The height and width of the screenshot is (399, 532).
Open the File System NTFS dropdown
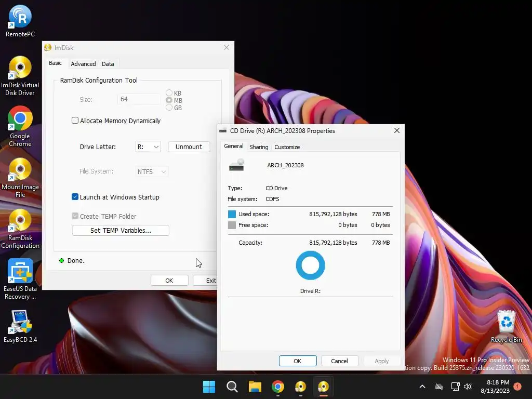point(152,171)
